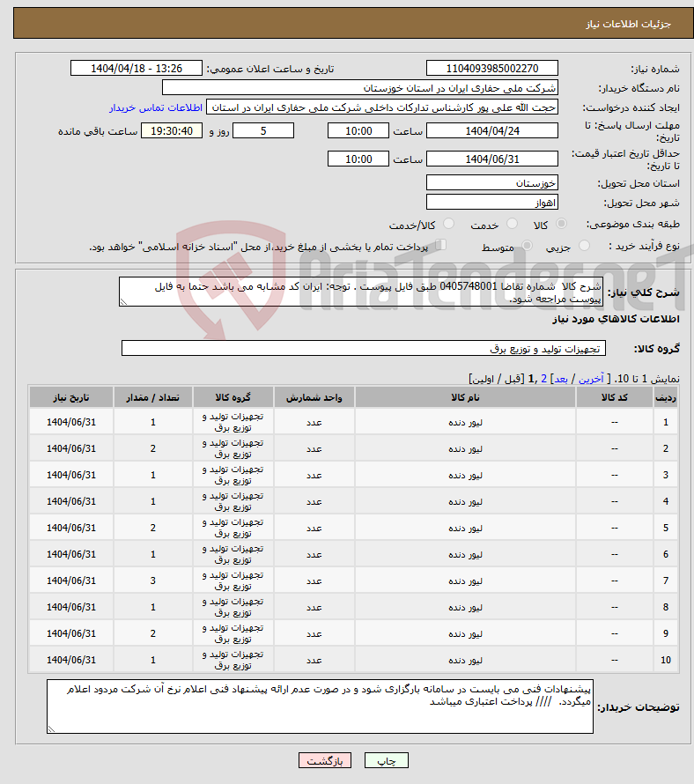Click the date 1404/06/31 in row 10
694x784 pixels.
(71, 660)
